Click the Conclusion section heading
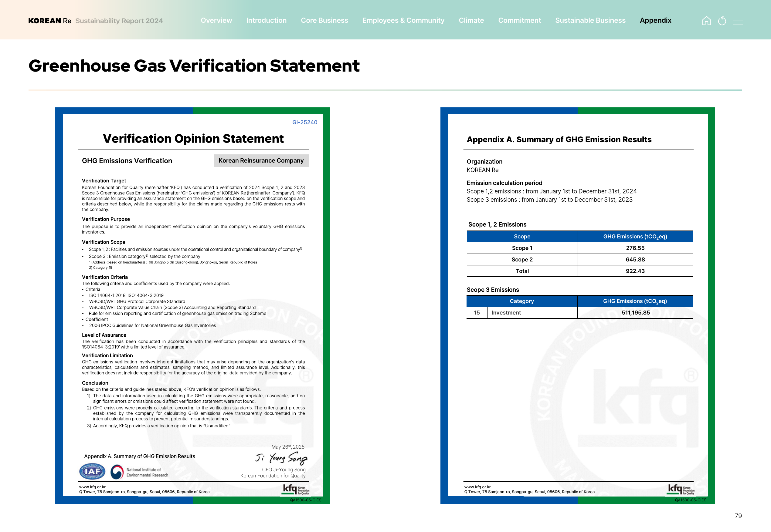 point(95,383)
